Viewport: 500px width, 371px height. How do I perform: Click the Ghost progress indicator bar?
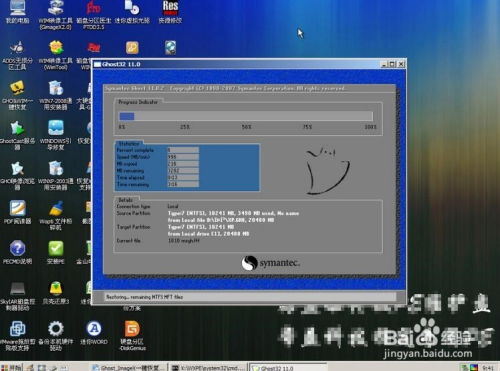246,116
